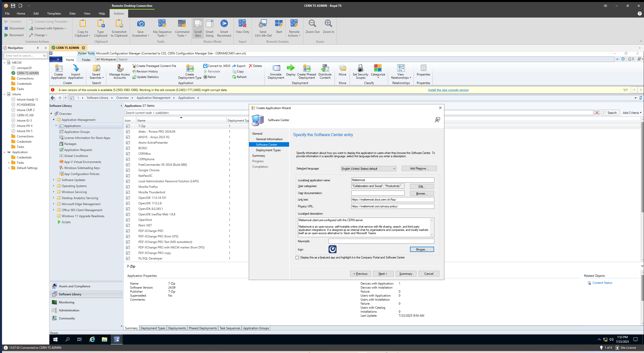The width and height of the screenshot is (644, 353).
Task: Click the Import Application icon
Action: coord(76,72)
